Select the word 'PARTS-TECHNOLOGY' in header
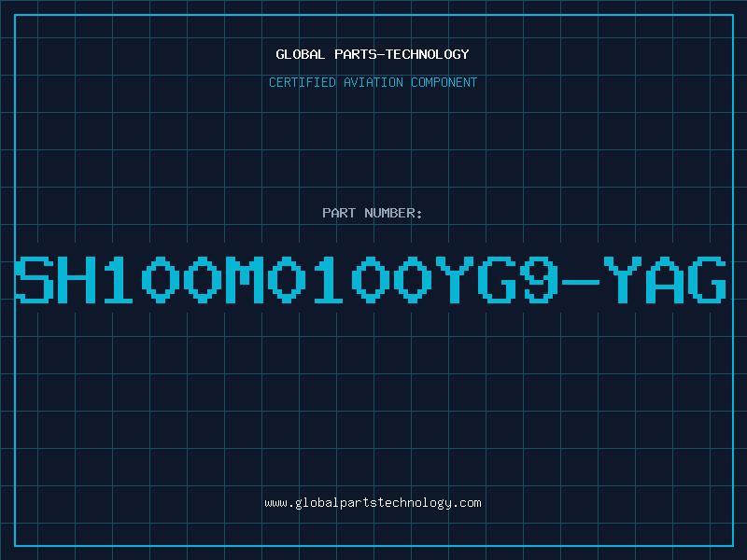This screenshot has height=560, width=747. [402, 54]
